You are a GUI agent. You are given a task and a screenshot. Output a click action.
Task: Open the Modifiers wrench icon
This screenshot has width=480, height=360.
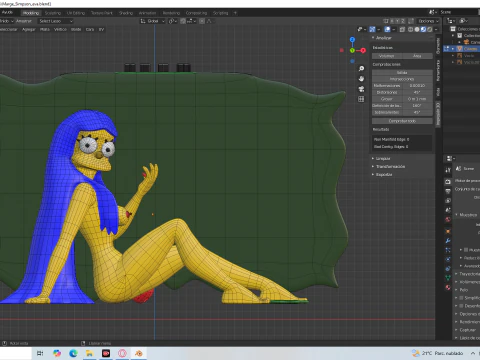pos(448,241)
